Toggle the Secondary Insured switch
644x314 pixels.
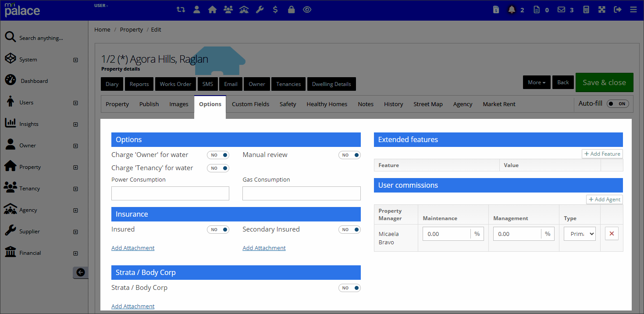349,229
